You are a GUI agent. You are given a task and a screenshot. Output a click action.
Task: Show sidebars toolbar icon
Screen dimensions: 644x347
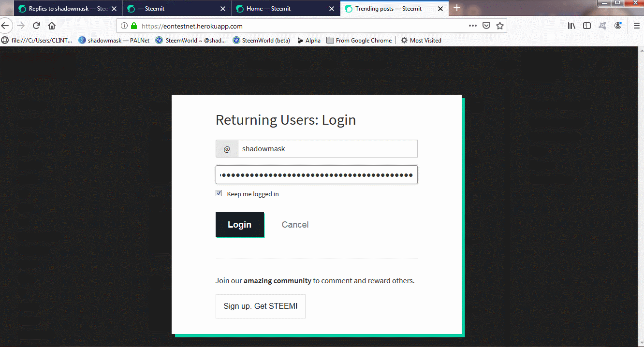click(587, 26)
